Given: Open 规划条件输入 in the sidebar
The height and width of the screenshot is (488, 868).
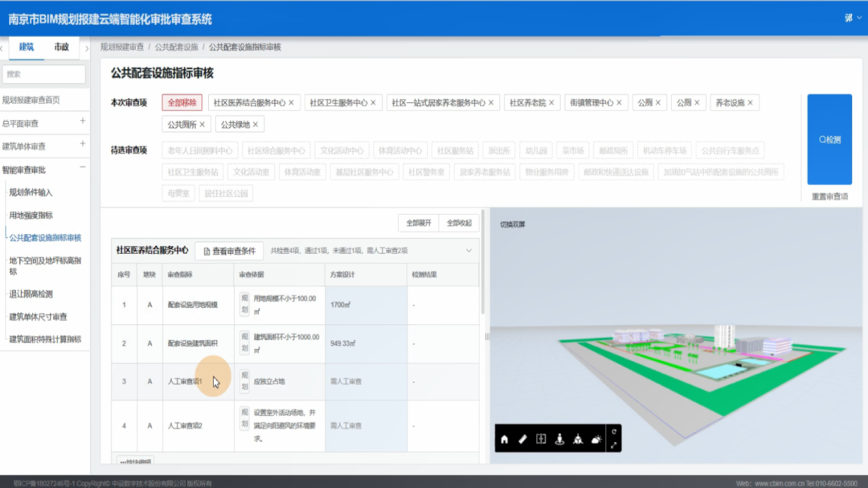Looking at the screenshot, I should pyautogui.click(x=31, y=192).
